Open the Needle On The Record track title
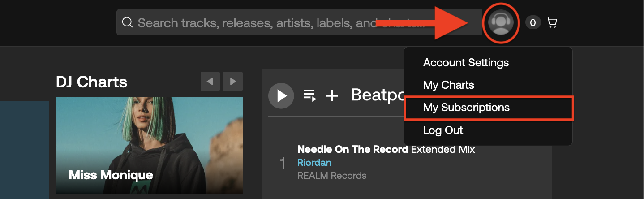This screenshot has height=199, width=644. 352,149
